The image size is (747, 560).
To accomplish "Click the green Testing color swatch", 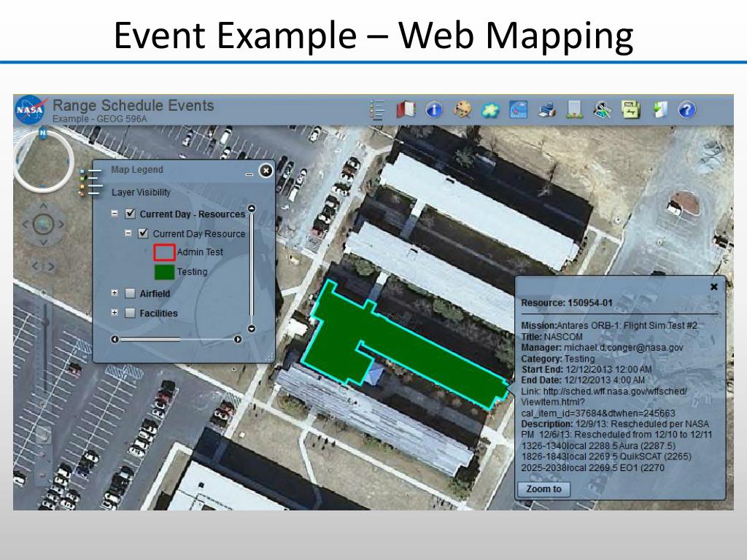I will point(164,272).
